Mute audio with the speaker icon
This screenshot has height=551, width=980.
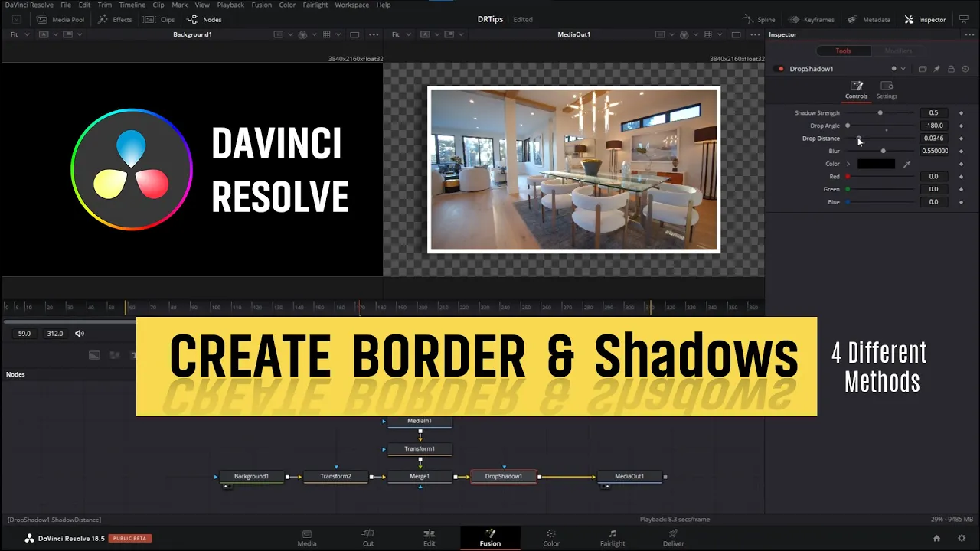pos(80,334)
